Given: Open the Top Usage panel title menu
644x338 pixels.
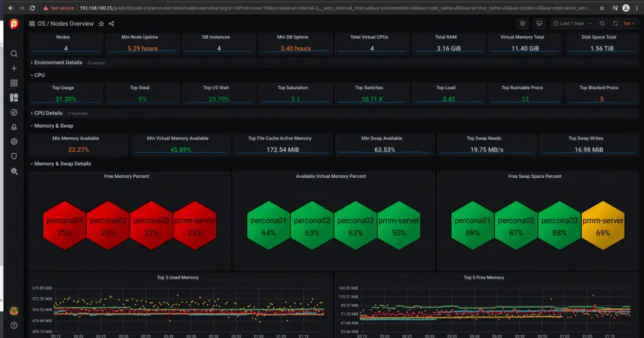Looking at the screenshot, I should coord(63,88).
